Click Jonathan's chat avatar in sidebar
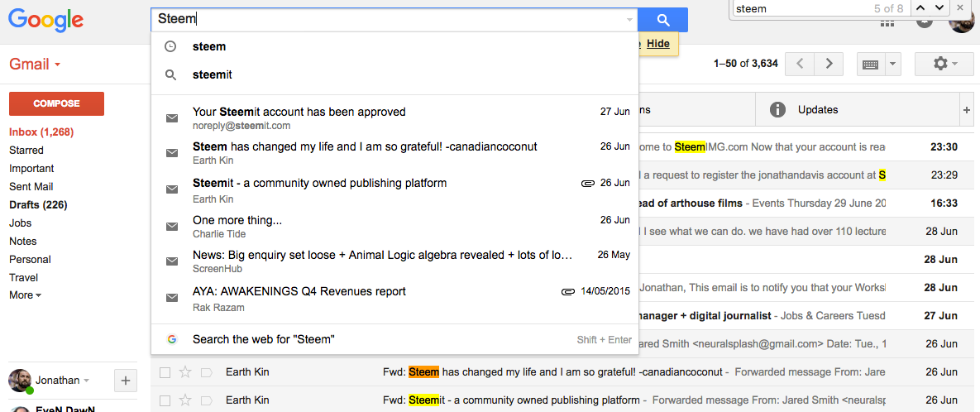 pyautogui.click(x=20, y=380)
